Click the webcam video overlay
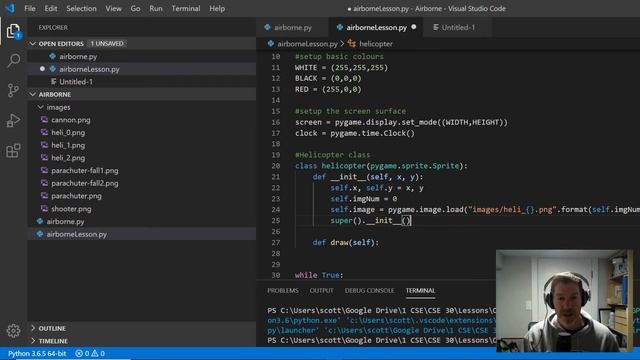The height and width of the screenshot is (360, 640). (x=564, y=301)
